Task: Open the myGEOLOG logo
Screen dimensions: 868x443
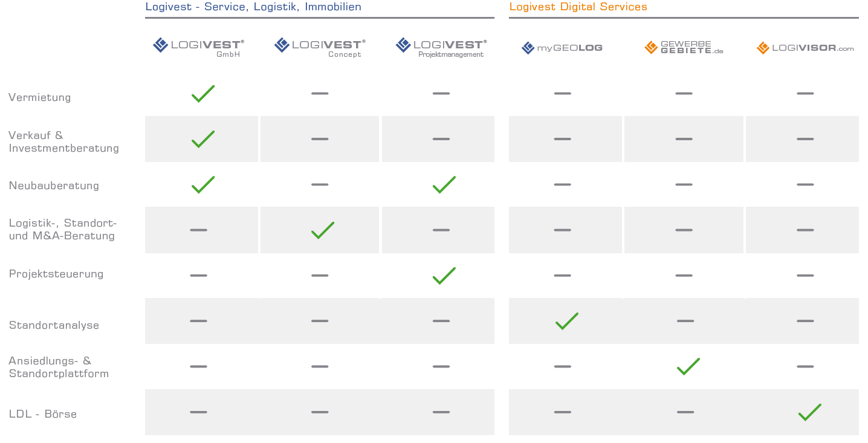Action: 562,48
